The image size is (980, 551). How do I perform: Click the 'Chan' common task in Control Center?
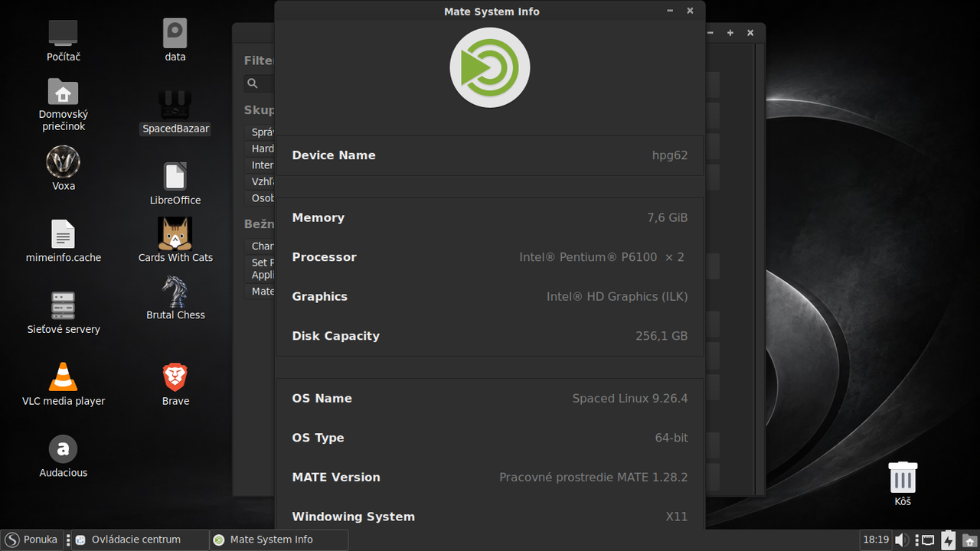260,246
